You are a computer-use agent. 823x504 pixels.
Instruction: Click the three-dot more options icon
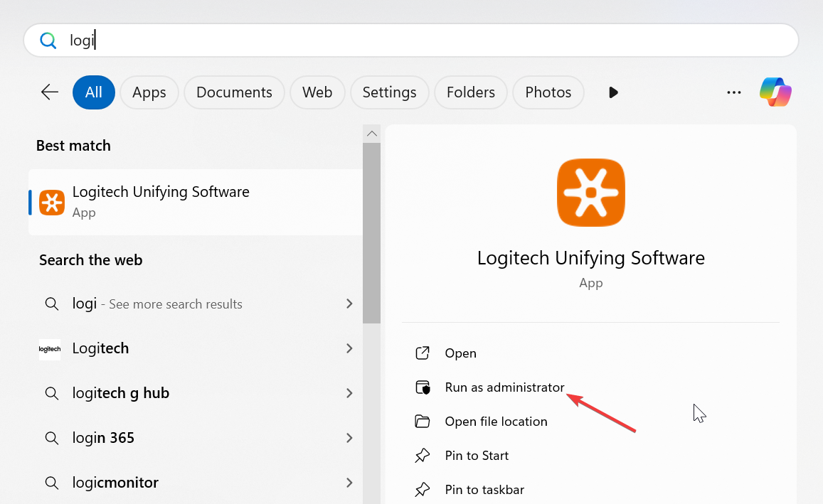pos(734,92)
